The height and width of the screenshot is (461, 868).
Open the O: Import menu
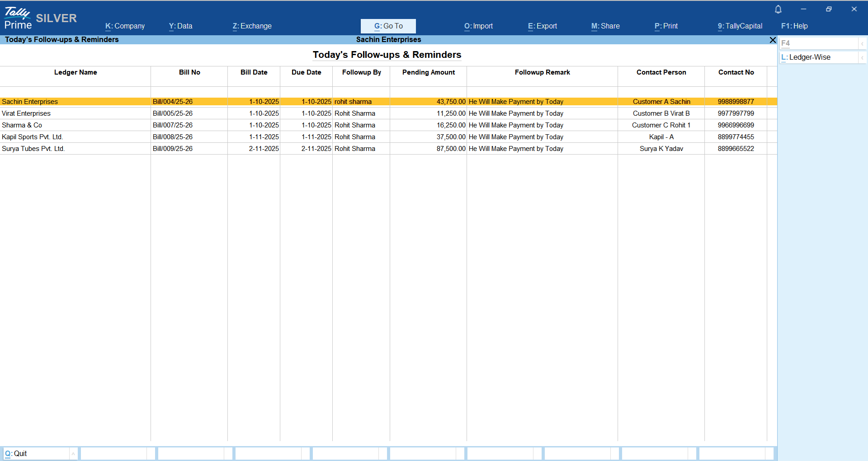479,26
